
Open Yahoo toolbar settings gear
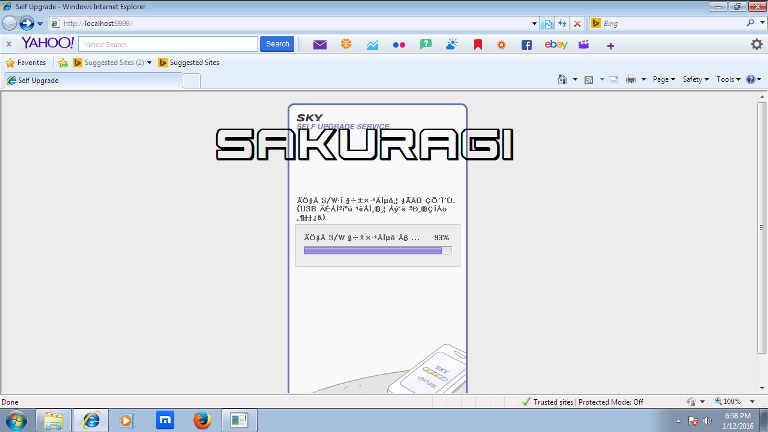[x=756, y=44]
